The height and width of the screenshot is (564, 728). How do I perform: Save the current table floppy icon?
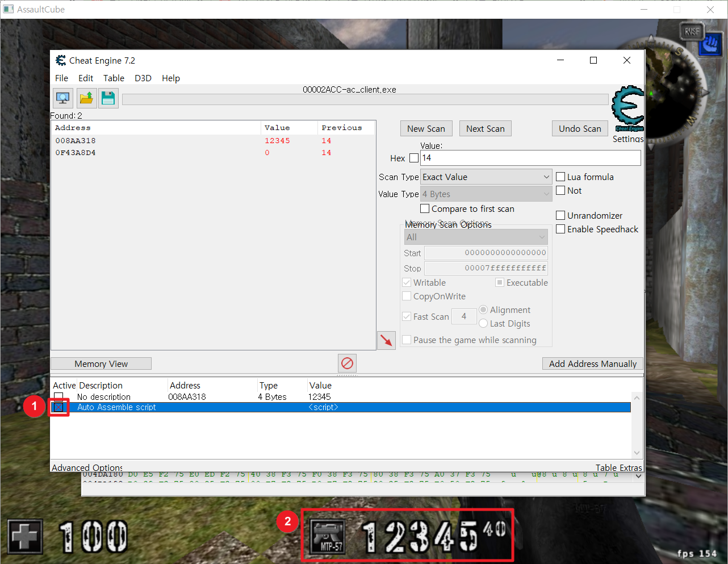tap(108, 98)
